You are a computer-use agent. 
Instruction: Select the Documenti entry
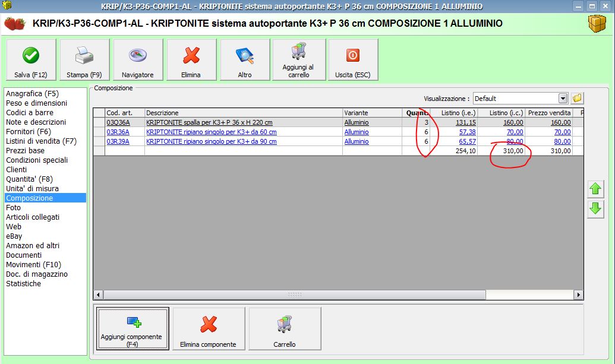(x=24, y=255)
